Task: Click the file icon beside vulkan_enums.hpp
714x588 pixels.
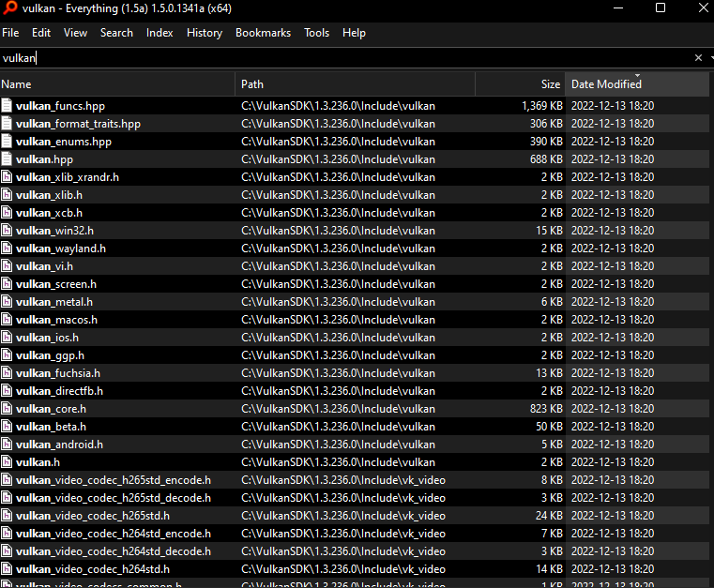Action: click(x=7, y=141)
